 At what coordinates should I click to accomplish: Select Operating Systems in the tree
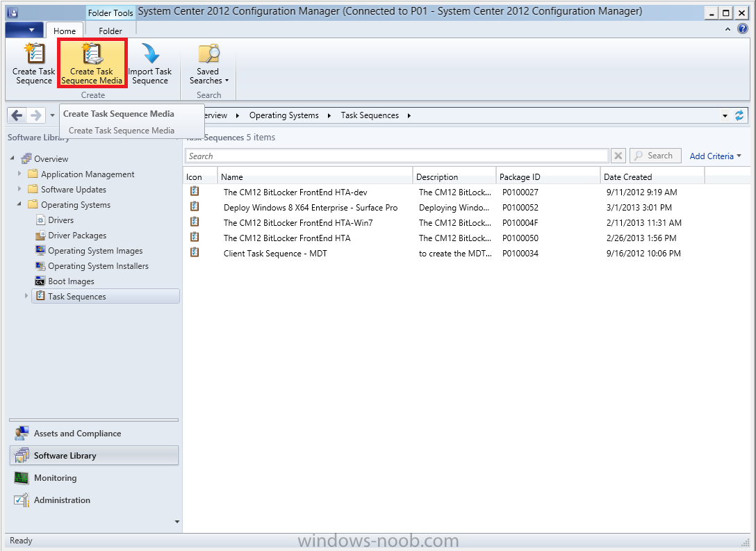click(x=76, y=205)
